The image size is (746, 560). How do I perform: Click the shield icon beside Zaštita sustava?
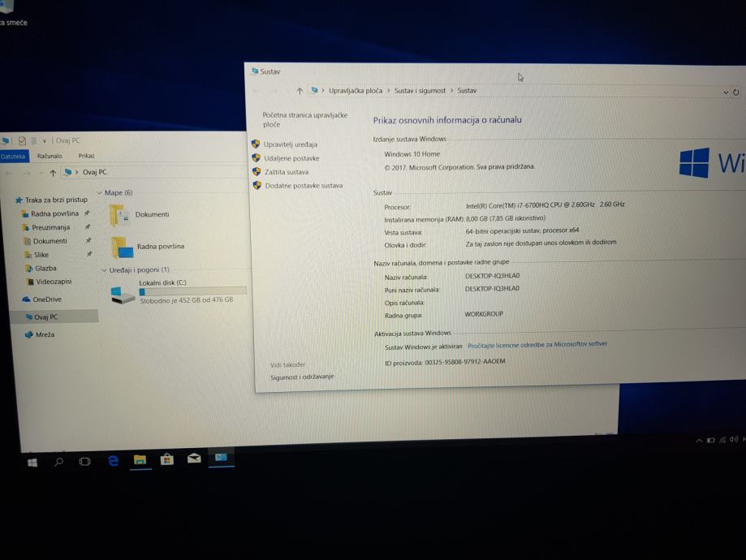pyautogui.click(x=257, y=171)
